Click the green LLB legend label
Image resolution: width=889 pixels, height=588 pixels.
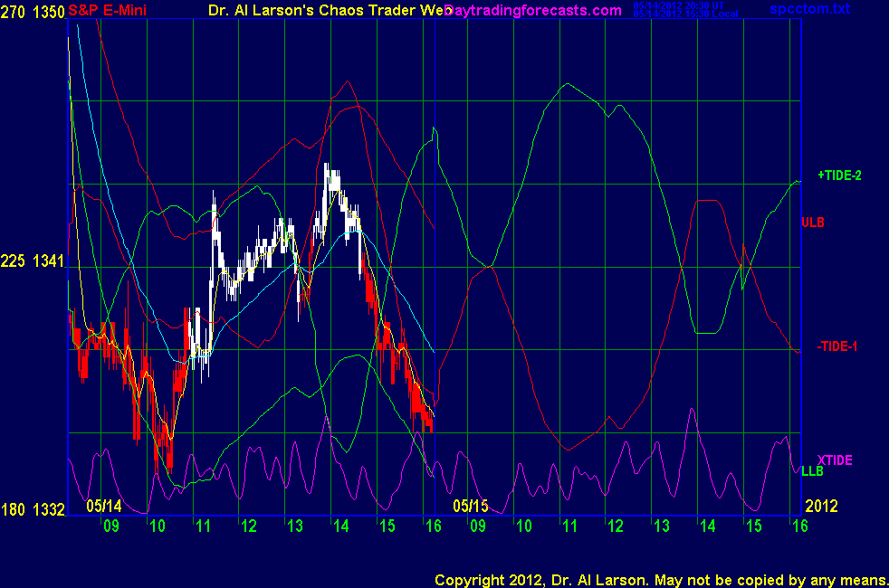tap(812, 471)
